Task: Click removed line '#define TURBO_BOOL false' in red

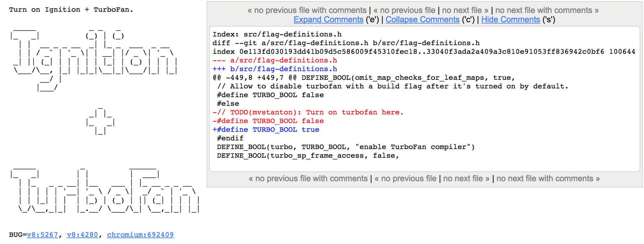Action: pyautogui.click(x=268, y=121)
